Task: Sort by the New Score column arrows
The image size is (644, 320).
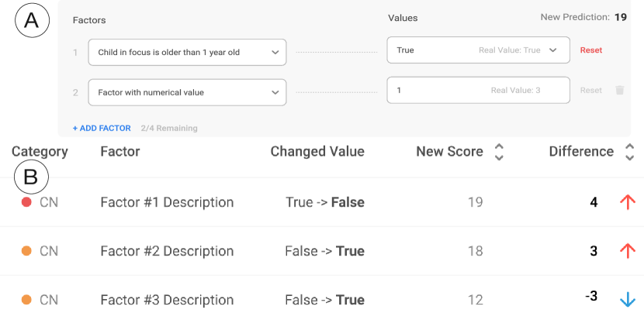Action: click(x=499, y=152)
